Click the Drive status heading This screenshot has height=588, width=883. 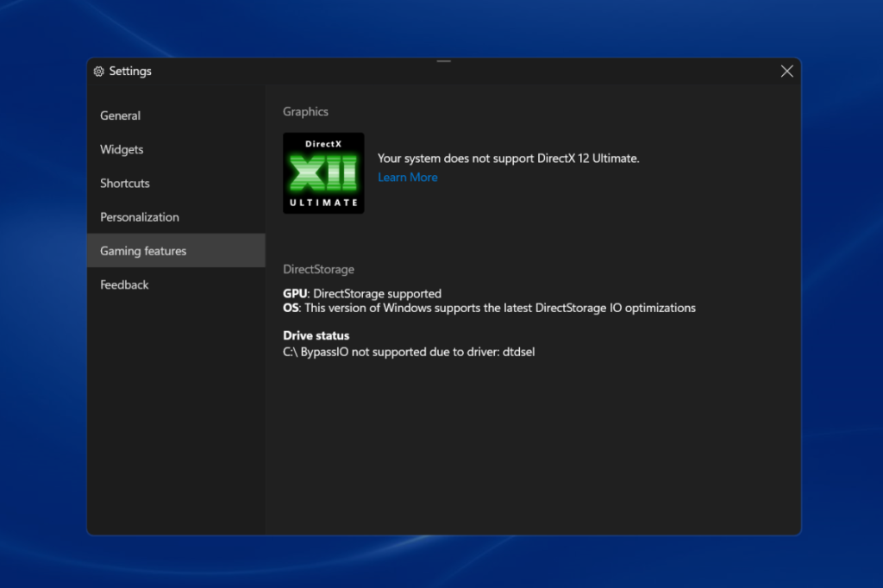point(316,335)
